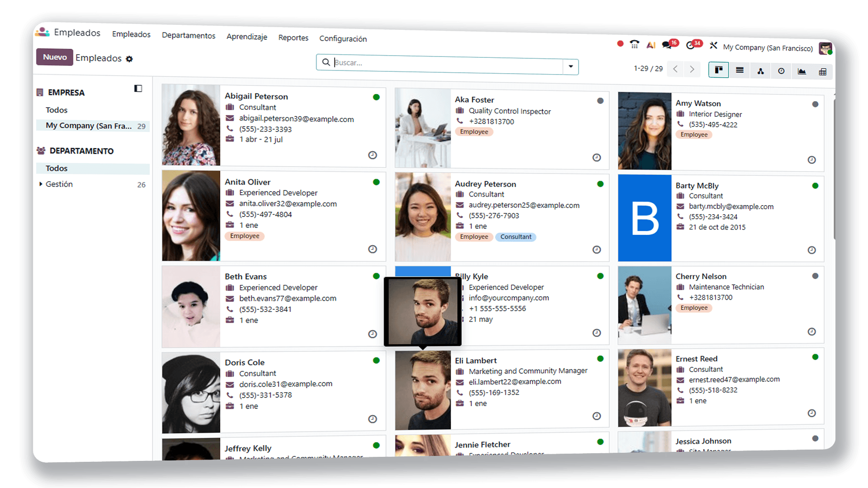
Task: Switch to List view
Action: coord(740,70)
